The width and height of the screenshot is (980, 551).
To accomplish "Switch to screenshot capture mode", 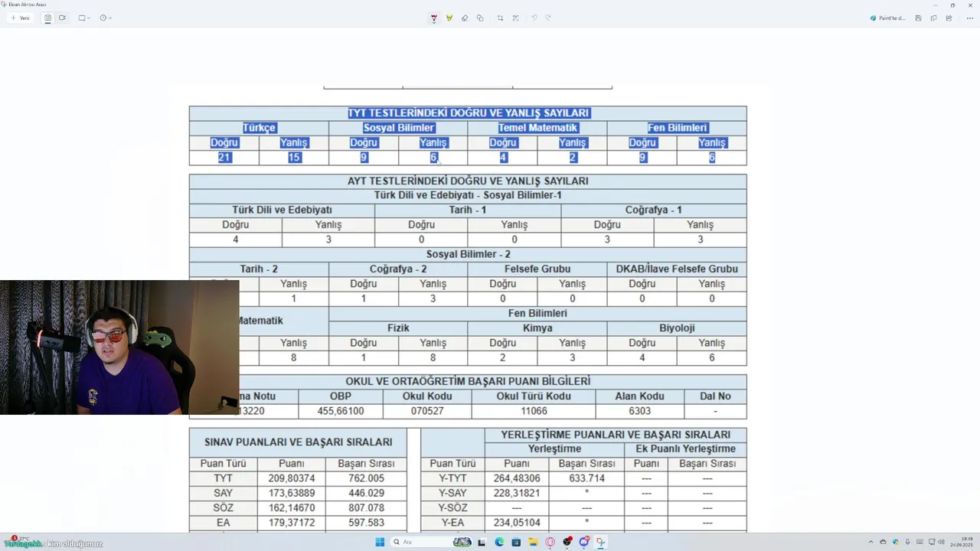I will coord(48,18).
